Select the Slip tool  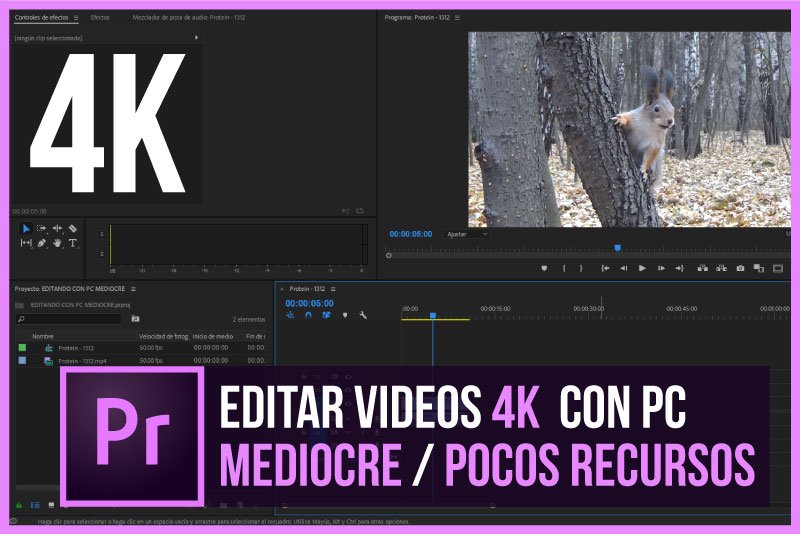(26, 243)
